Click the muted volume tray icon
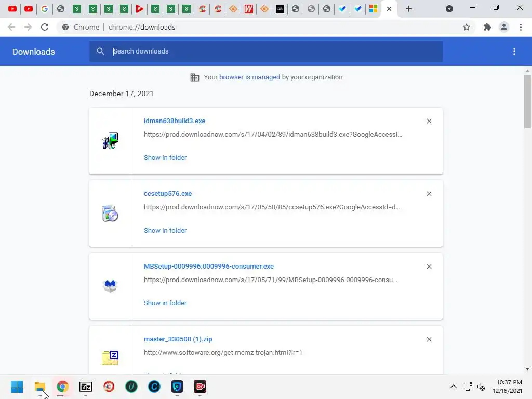Viewport: 532px width, 399px height. tap(481, 387)
